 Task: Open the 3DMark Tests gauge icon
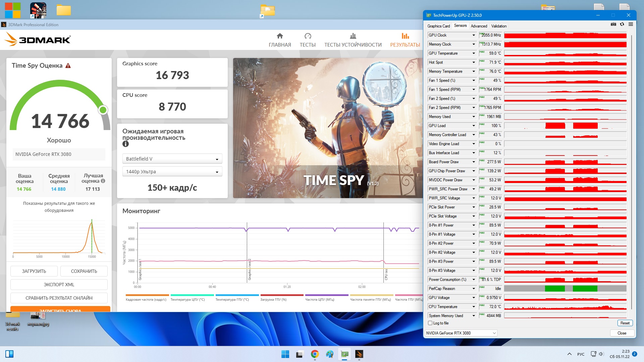coord(308,36)
